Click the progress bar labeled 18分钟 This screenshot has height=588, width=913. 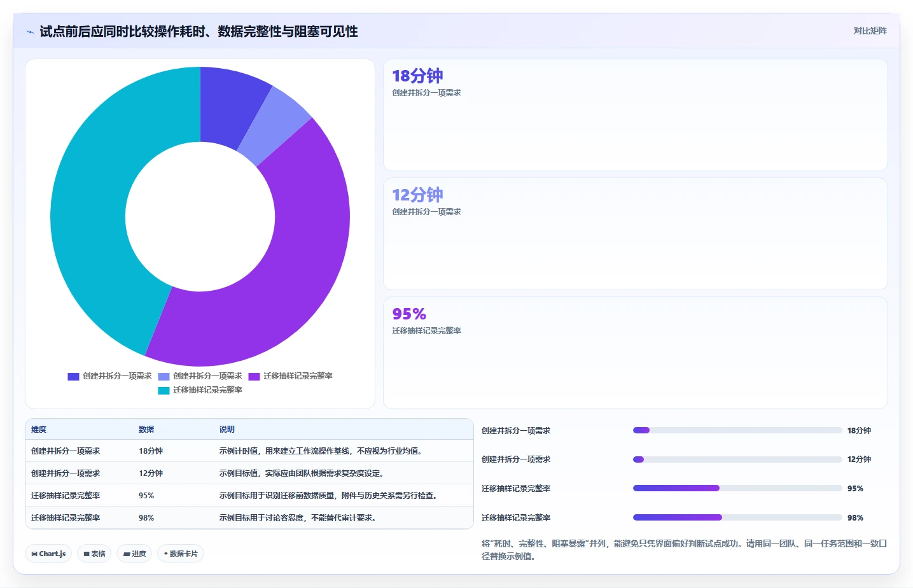tap(737, 430)
